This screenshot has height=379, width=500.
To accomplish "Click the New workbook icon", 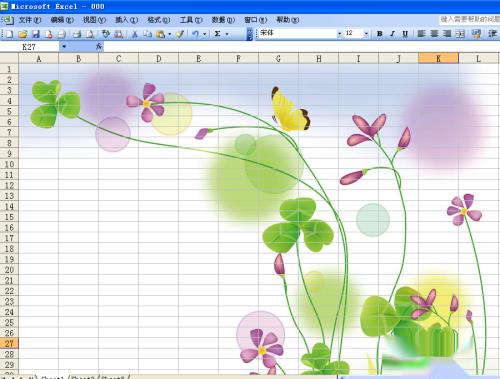I will (x=9, y=34).
